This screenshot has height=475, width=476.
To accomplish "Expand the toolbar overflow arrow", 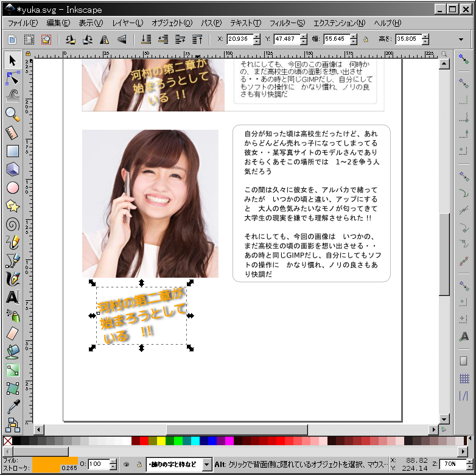I will pyautogui.click(x=461, y=40).
